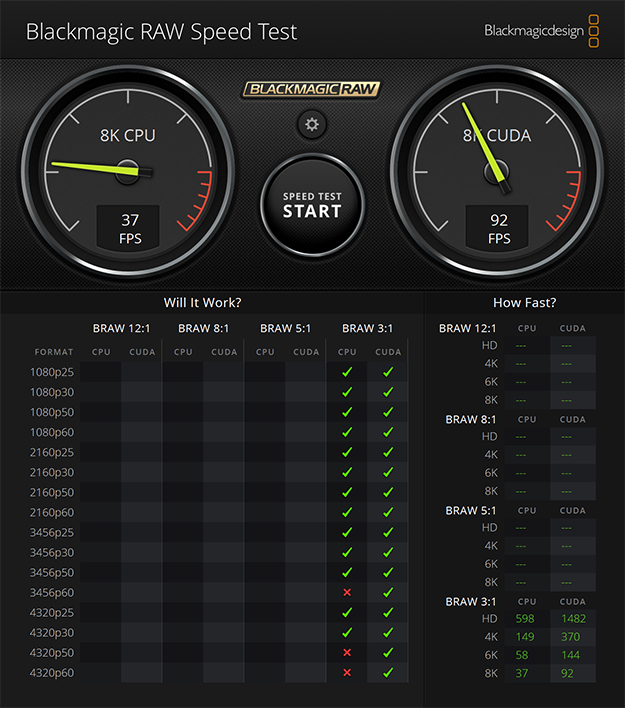This screenshot has width=625, height=708.
Task: Click the Speed Test Start button
Action: (x=312, y=204)
